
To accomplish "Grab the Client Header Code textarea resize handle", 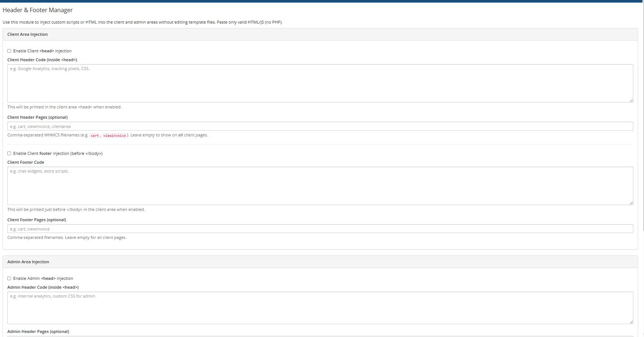I will (631, 100).
